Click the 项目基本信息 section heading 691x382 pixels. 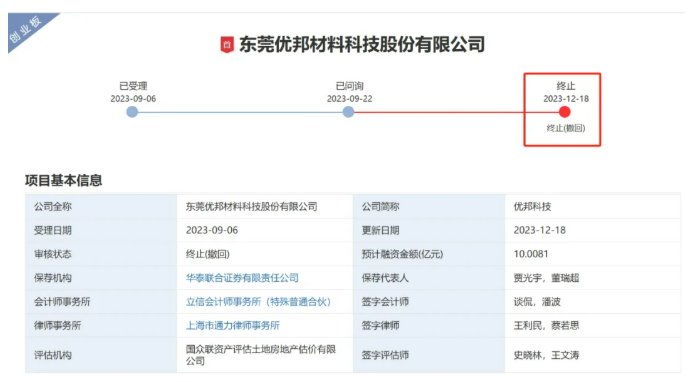[63, 180]
